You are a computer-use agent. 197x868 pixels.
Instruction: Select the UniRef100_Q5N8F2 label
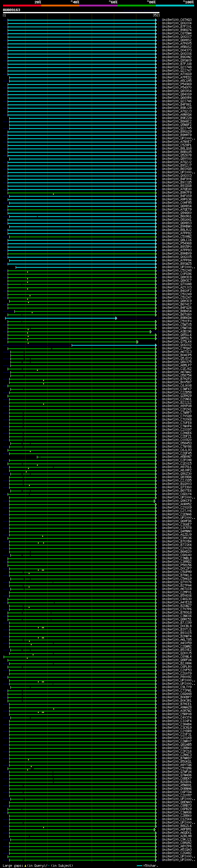tap(177, 125)
